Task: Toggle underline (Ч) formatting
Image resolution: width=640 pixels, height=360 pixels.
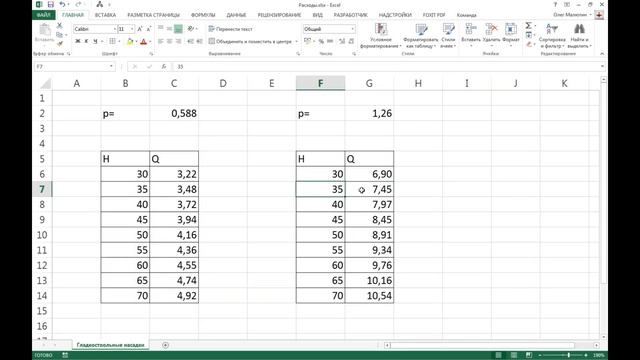Action: (x=95, y=41)
